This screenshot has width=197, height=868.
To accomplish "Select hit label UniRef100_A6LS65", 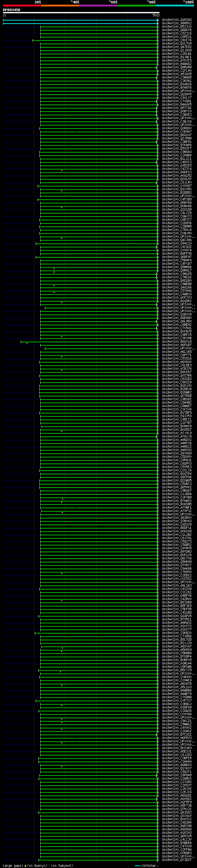I will [x=176, y=352].
